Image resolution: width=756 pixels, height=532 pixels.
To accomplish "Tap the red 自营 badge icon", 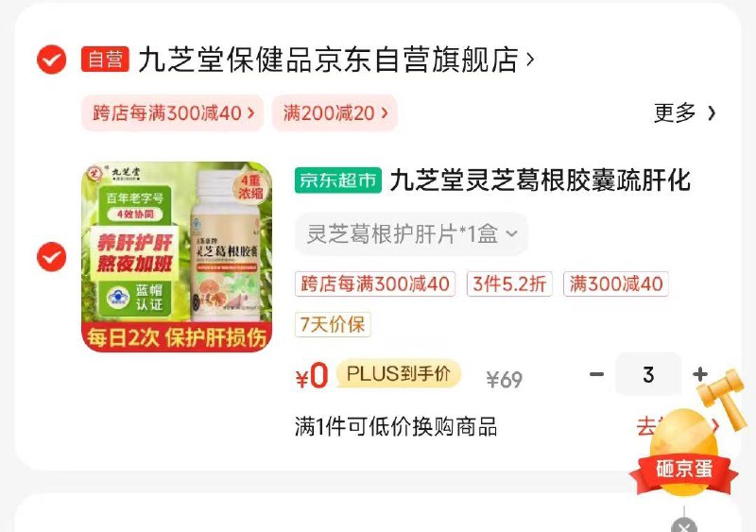I will 105,60.
